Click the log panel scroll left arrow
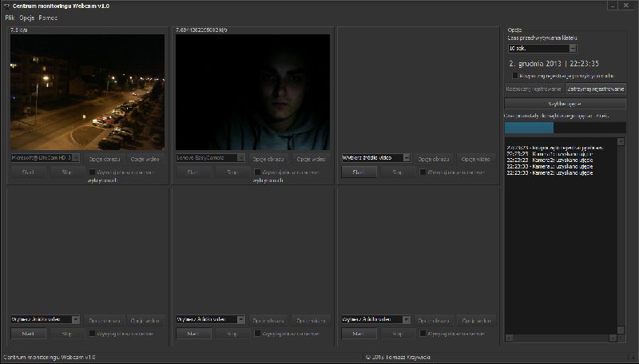The image size is (639, 364). (509, 338)
